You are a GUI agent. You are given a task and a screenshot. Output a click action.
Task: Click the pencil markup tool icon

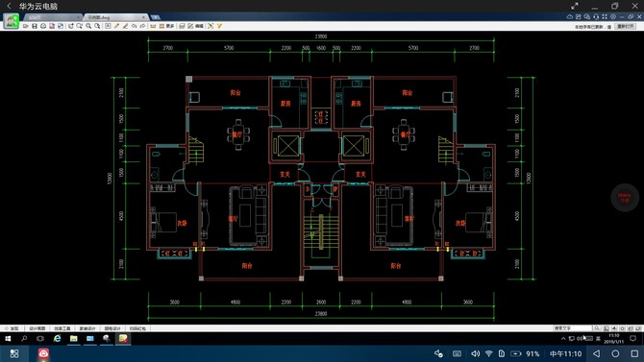pyautogui.click(x=116, y=26)
